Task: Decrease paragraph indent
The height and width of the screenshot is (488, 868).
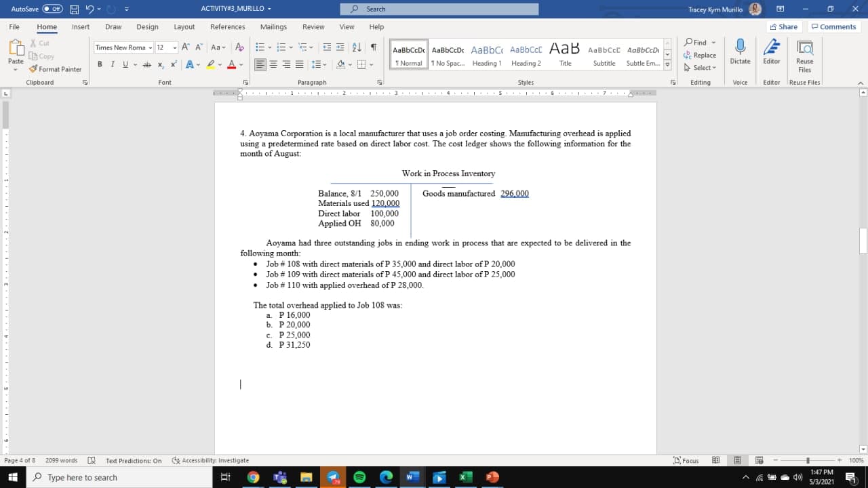Action: click(326, 47)
